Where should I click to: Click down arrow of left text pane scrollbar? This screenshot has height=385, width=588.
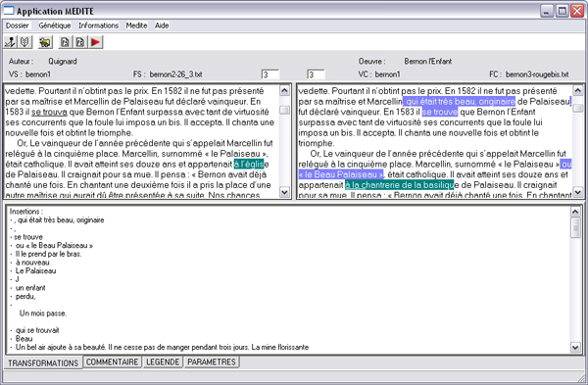click(x=284, y=192)
